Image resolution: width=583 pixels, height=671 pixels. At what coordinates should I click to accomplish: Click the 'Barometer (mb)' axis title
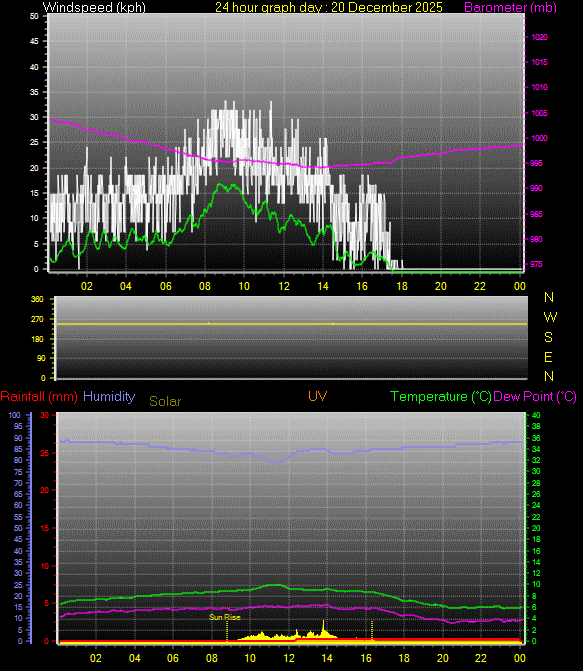pyautogui.click(x=510, y=7)
